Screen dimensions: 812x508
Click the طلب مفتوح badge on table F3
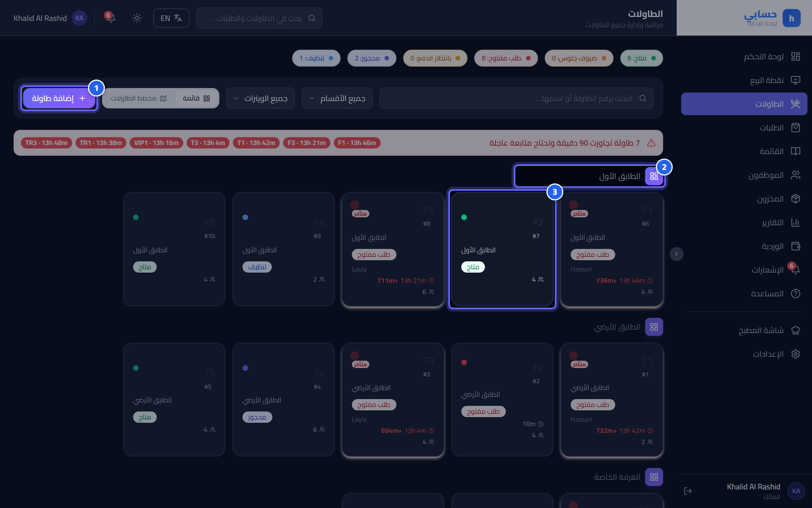click(374, 255)
